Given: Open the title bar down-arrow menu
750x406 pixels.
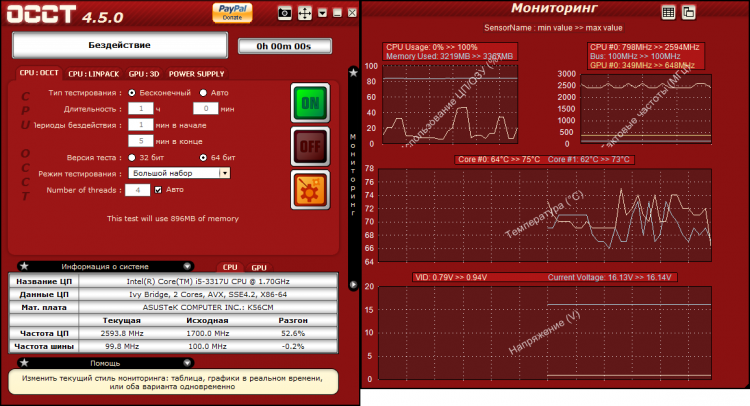Looking at the screenshot, I should pos(322,13).
